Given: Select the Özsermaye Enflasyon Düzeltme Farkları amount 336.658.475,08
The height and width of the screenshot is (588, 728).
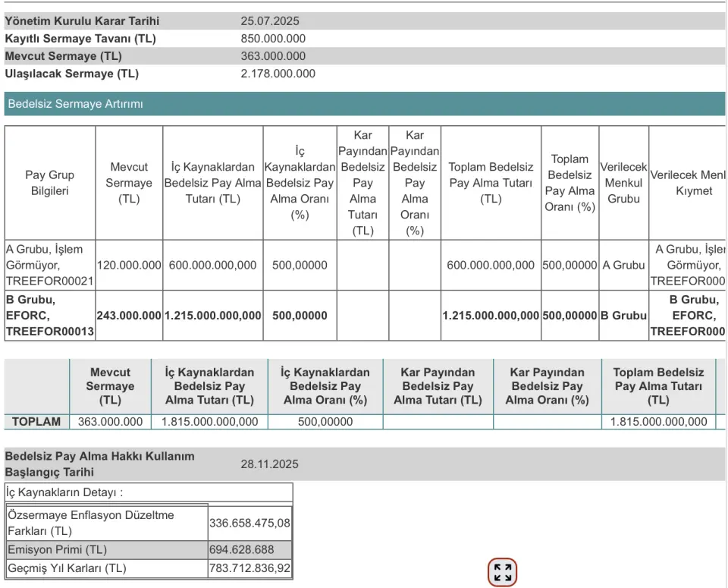Looking at the screenshot, I should [x=249, y=523].
